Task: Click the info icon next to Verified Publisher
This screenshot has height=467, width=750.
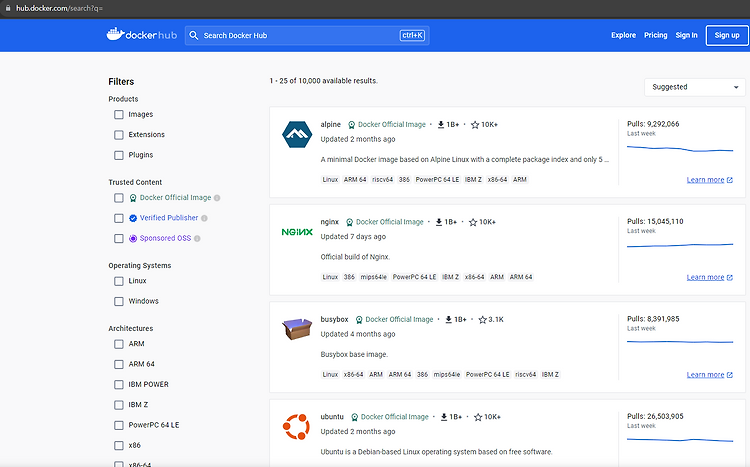Action: tap(204, 218)
